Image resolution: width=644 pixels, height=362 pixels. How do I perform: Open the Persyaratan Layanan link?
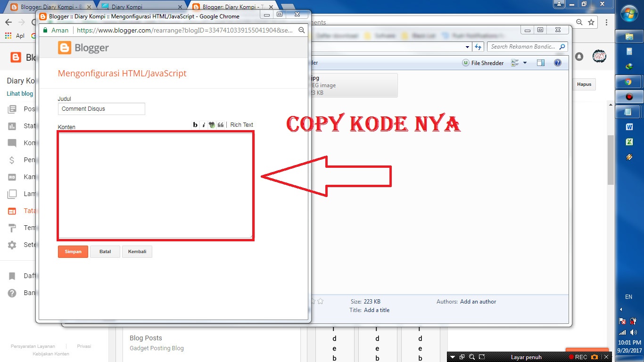[33, 346]
